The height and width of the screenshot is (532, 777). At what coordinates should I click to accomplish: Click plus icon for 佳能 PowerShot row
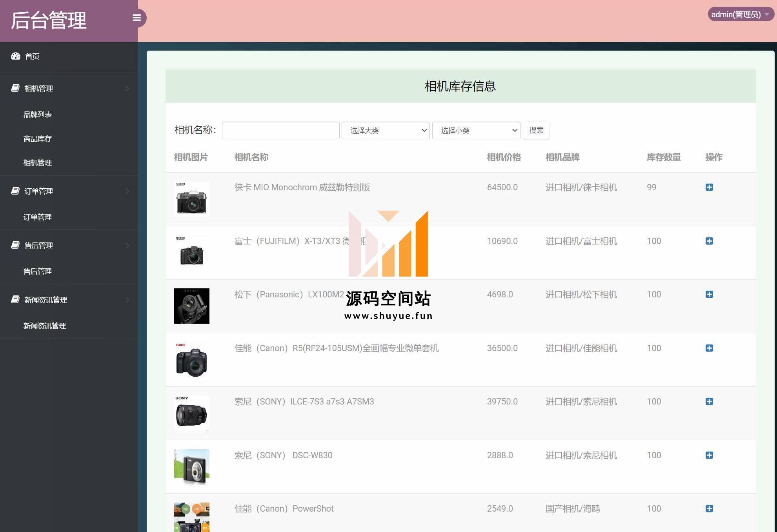click(x=709, y=508)
